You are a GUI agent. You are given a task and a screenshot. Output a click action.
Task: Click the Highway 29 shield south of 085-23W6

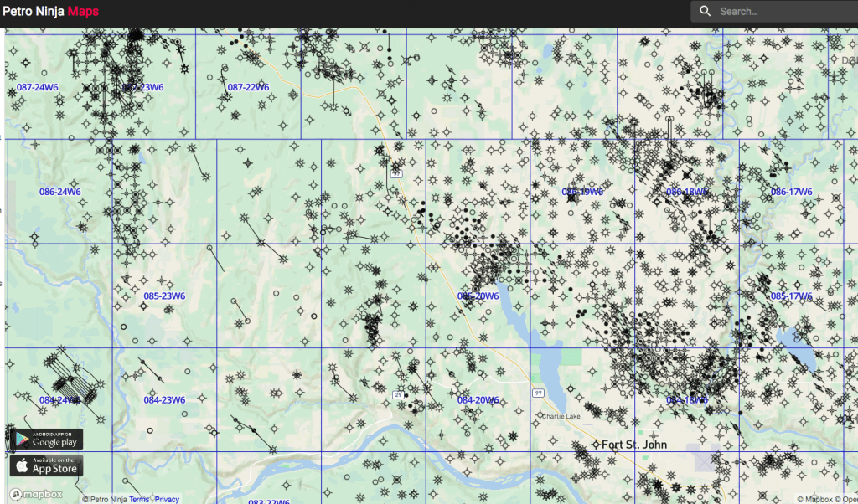coord(396,393)
